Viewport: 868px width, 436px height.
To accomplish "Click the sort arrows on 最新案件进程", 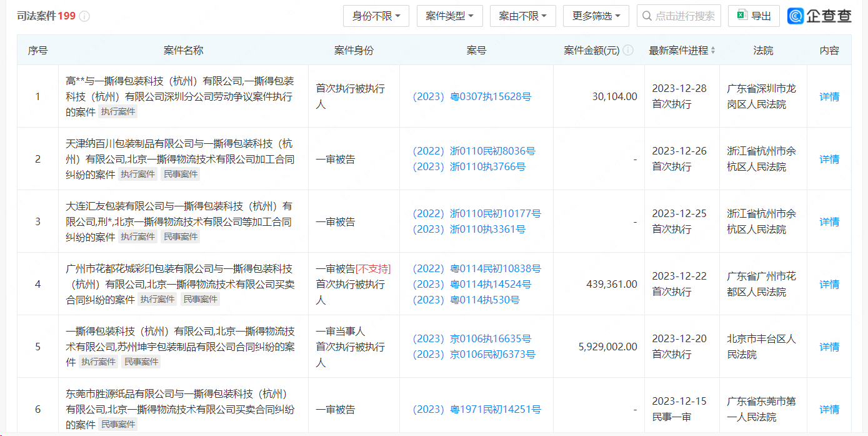I will pos(713,50).
